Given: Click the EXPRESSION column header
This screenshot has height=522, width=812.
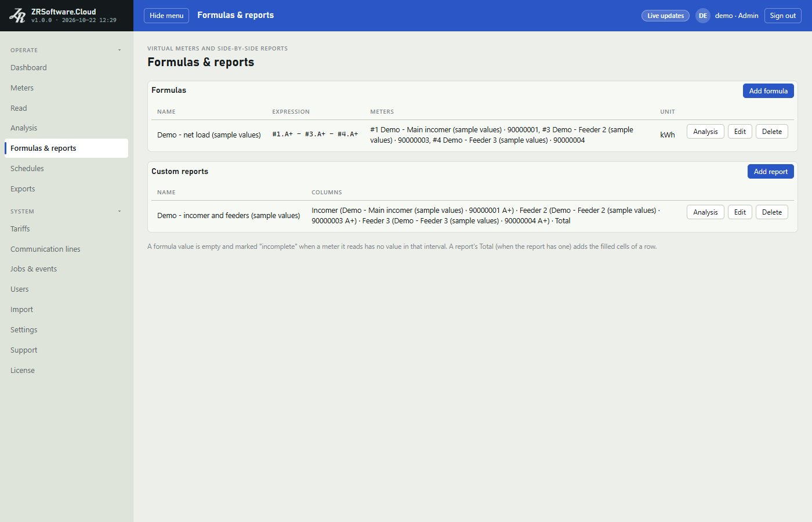Looking at the screenshot, I should coord(291,112).
